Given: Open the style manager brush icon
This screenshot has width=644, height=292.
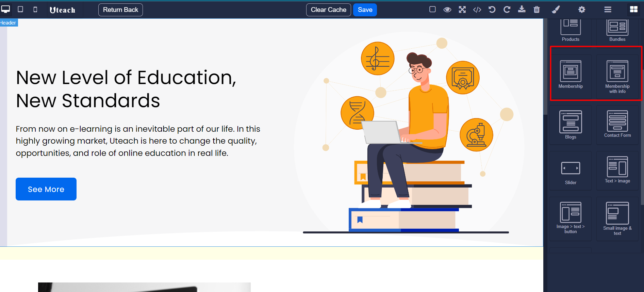Looking at the screenshot, I should [x=556, y=10].
